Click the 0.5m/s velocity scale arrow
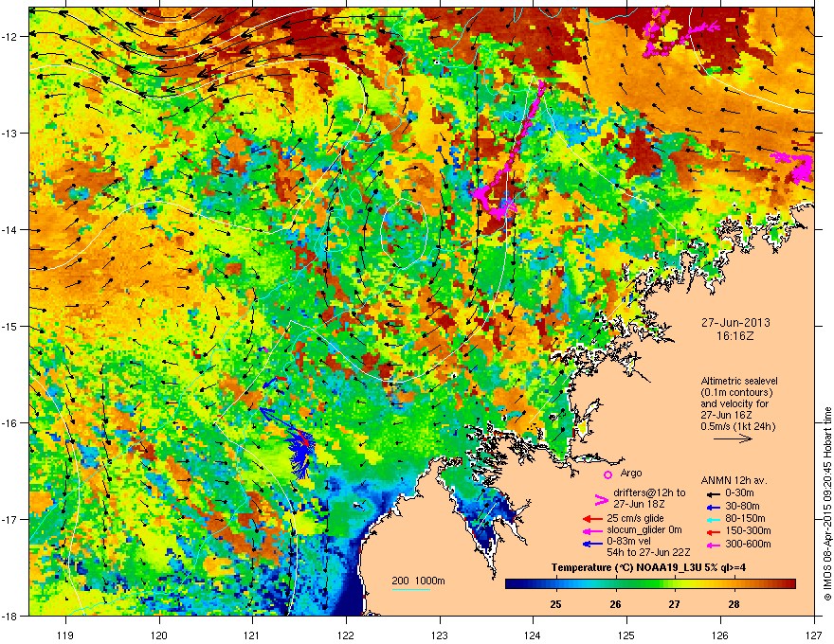The width and height of the screenshot is (834, 644). (733, 438)
